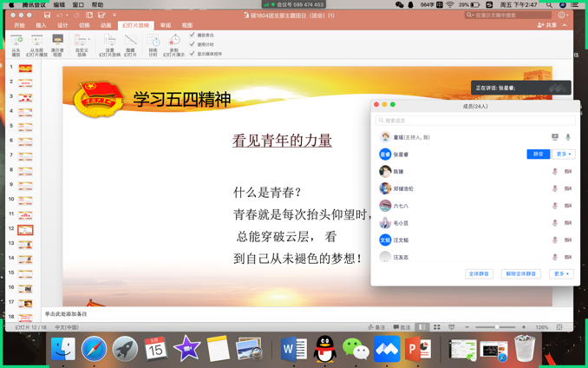Uncheck the 播放旁白 checkbox
This screenshot has width=588, height=368.
click(193, 36)
